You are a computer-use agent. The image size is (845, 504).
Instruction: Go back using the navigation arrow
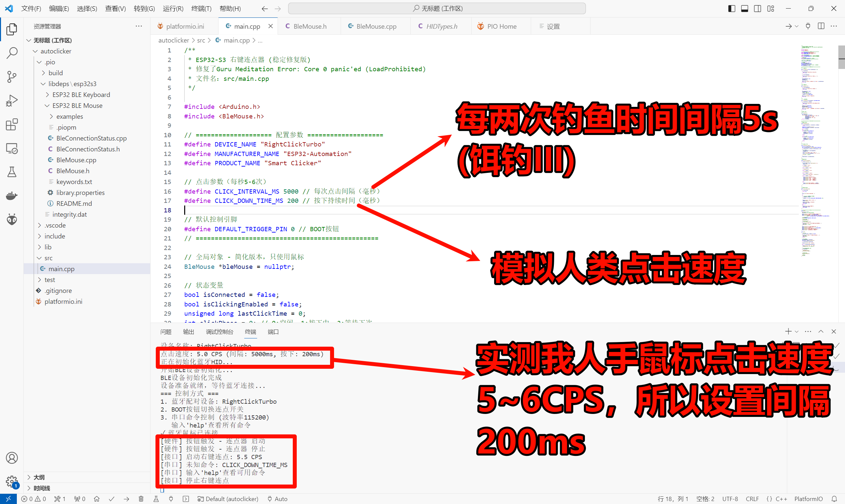pos(265,9)
